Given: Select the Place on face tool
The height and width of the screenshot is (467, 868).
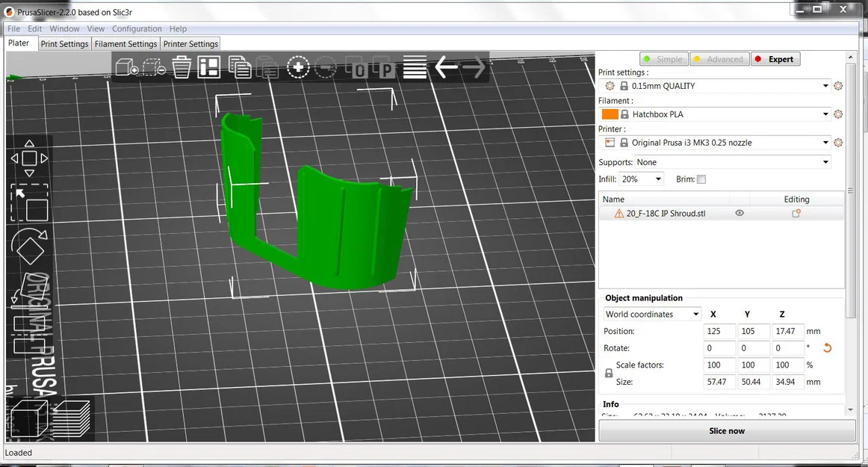Looking at the screenshot, I should (29, 290).
